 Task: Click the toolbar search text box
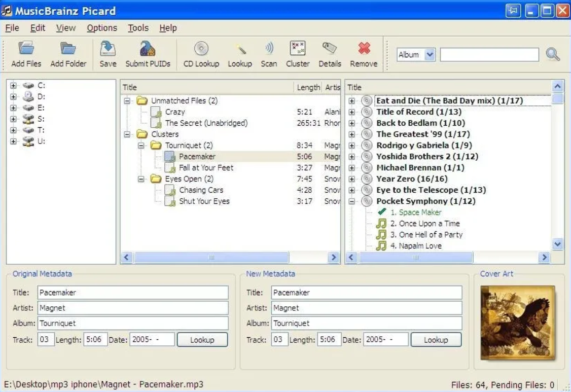point(489,55)
